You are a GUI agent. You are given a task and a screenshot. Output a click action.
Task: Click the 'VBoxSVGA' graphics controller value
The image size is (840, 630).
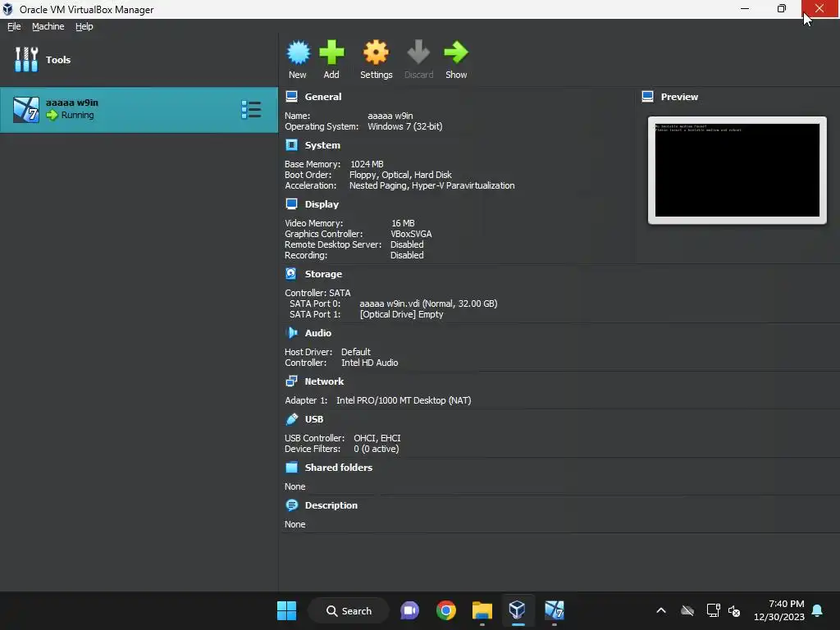[411, 234]
